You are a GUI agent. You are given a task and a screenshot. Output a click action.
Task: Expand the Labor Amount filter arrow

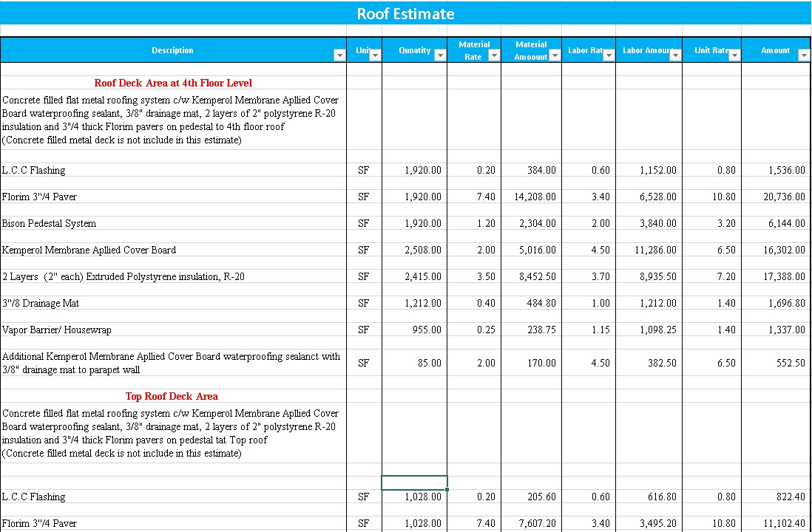tap(675, 55)
